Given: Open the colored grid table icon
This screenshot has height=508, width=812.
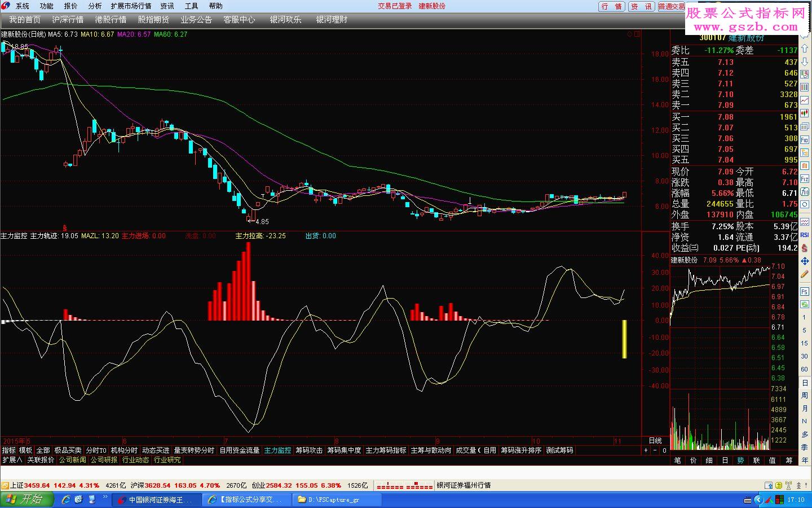Looking at the screenshot, I should pos(805,87).
